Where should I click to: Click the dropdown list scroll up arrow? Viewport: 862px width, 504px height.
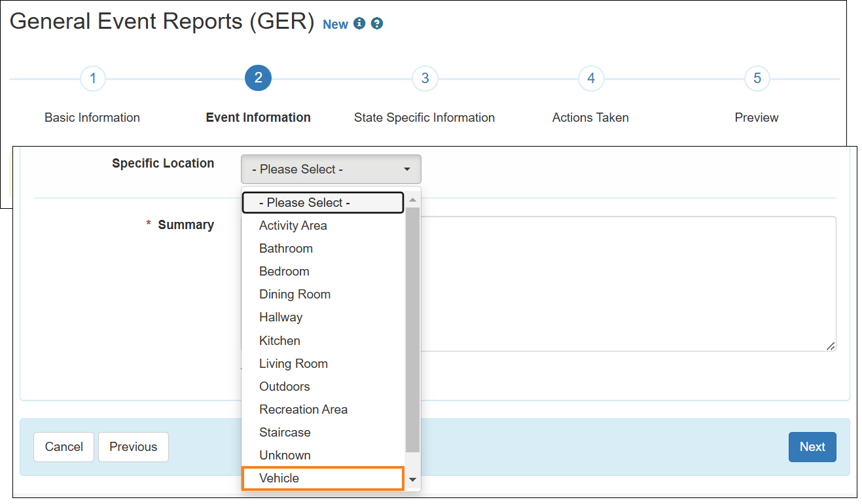413,199
